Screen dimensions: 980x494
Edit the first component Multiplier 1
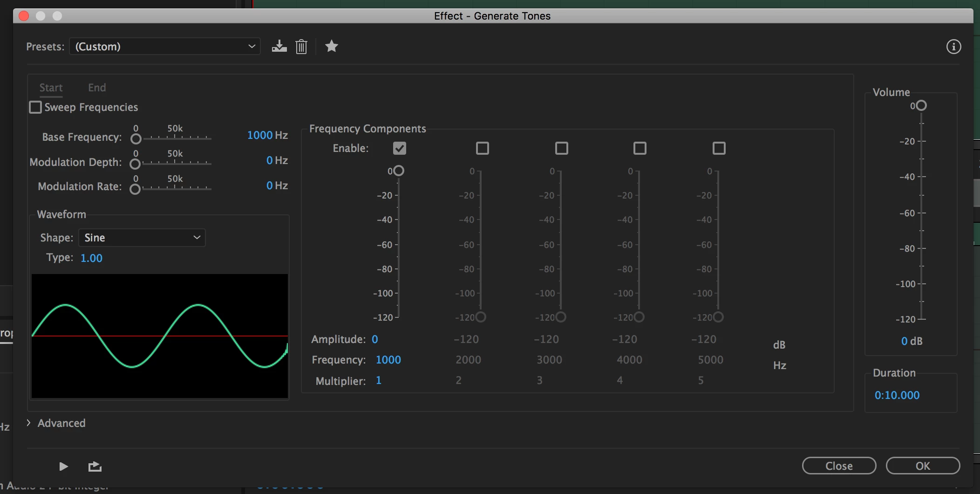(379, 380)
